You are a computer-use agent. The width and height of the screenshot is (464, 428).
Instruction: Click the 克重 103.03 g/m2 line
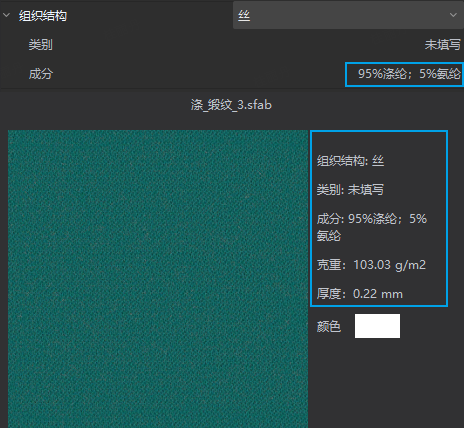tap(371, 265)
